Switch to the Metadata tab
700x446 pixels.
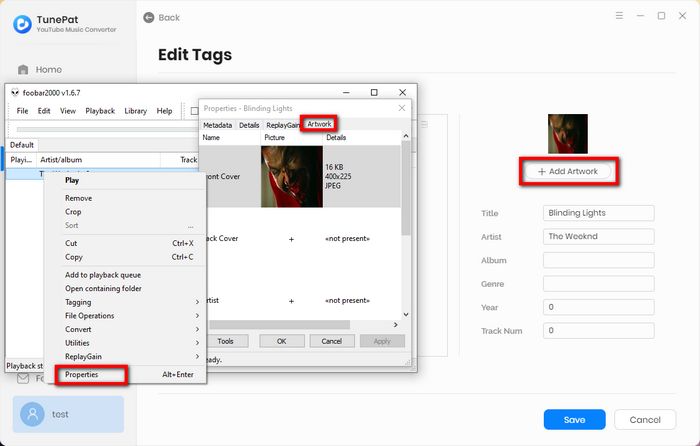[217, 125]
